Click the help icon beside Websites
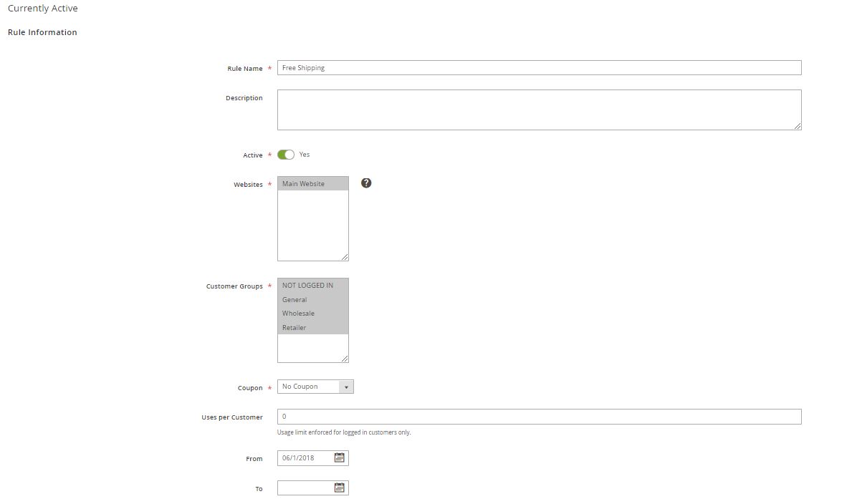 click(x=366, y=183)
